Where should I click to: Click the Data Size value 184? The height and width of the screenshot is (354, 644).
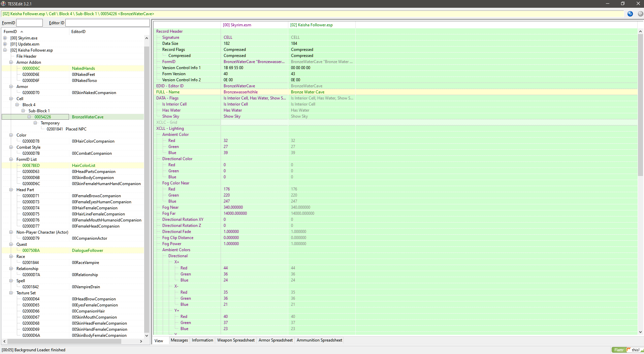tap(294, 43)
